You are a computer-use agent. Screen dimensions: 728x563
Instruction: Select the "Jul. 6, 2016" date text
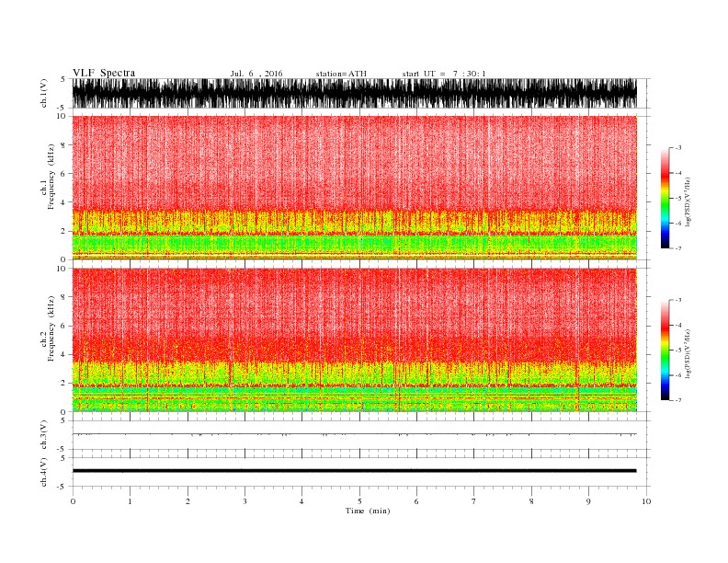pyautogui.click(x=256, y=74)
